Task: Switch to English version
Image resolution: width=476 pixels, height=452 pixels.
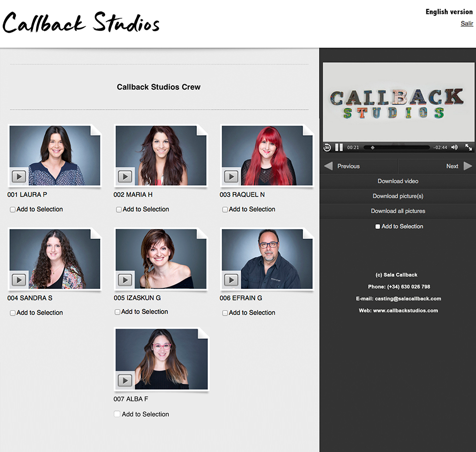Action: (x=449, y=12)
